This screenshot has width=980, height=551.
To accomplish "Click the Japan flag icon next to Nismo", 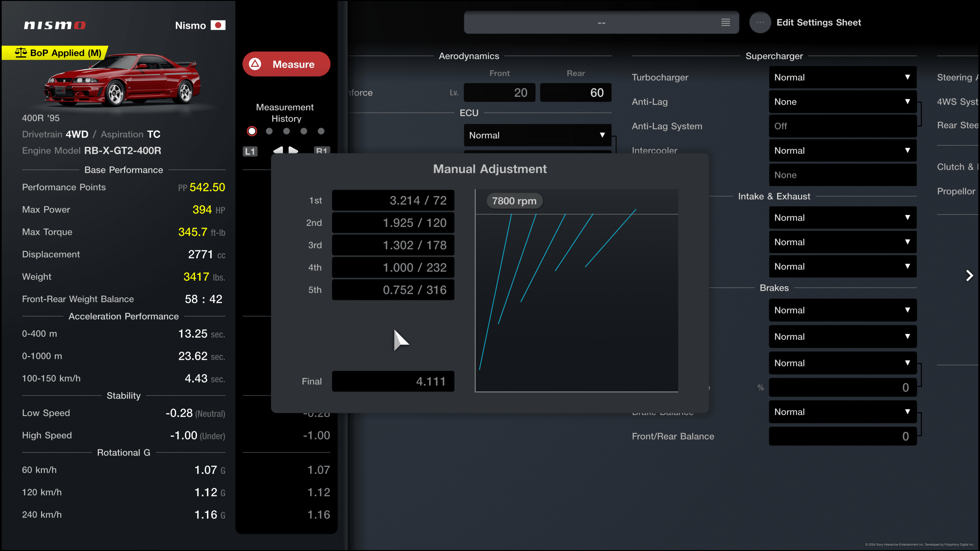I will click(x=218, y=25).
